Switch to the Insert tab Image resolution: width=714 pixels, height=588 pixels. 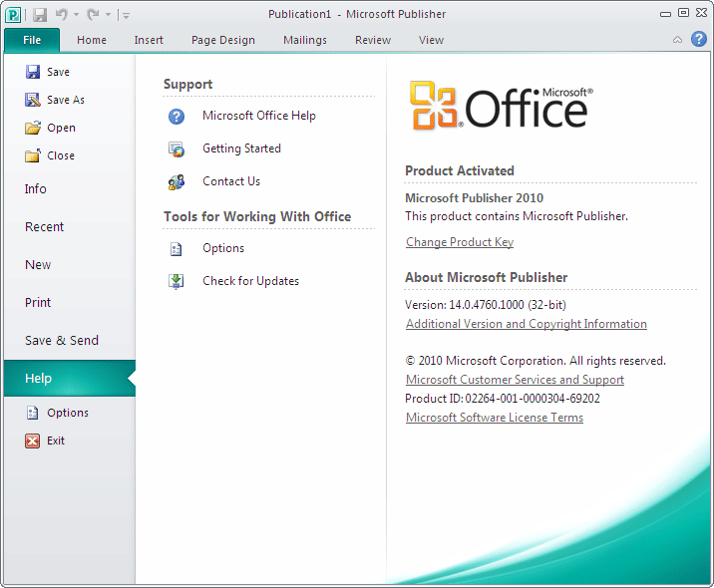point(149,40)
